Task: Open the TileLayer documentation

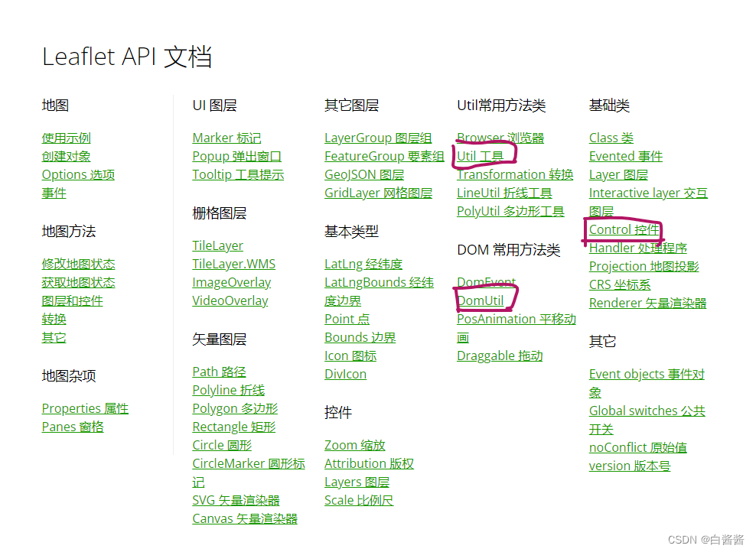Action: [x=217, y=245]
